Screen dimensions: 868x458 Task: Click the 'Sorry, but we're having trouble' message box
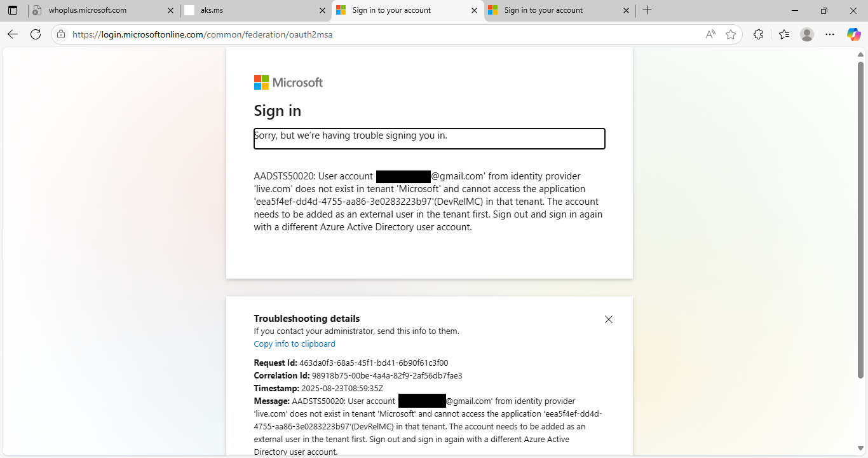click(x=430, y=139)
